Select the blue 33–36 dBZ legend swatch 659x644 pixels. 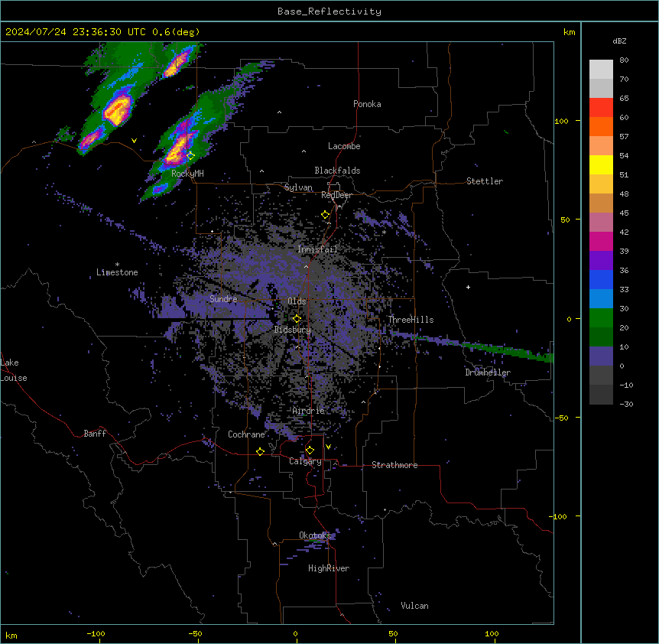click(x=601, y=279)
